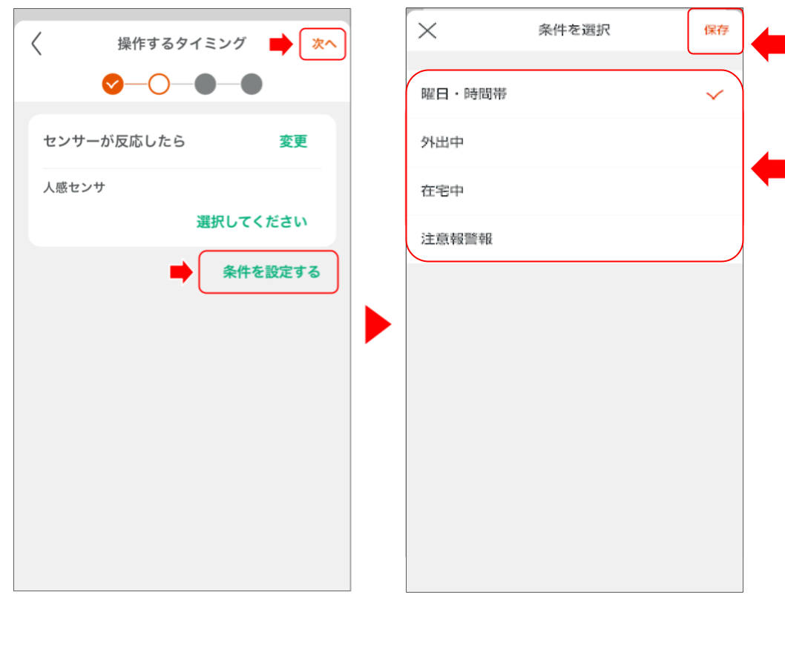Click the fourth progress step dot

251,85
